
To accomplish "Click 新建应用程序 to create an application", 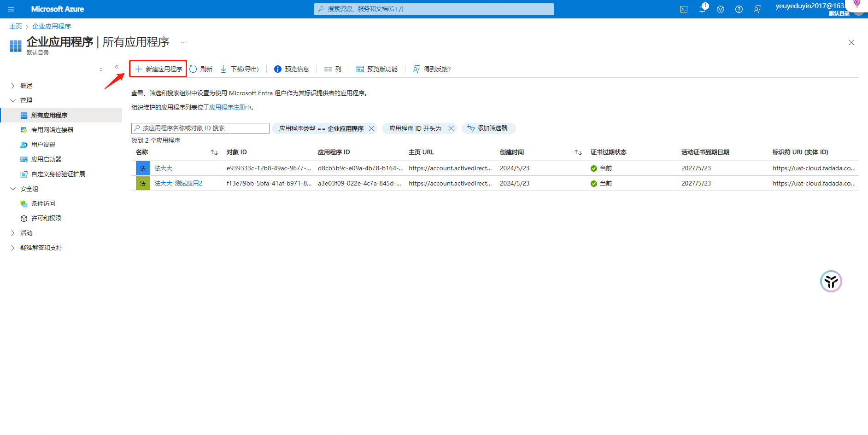I will [158, 69].
